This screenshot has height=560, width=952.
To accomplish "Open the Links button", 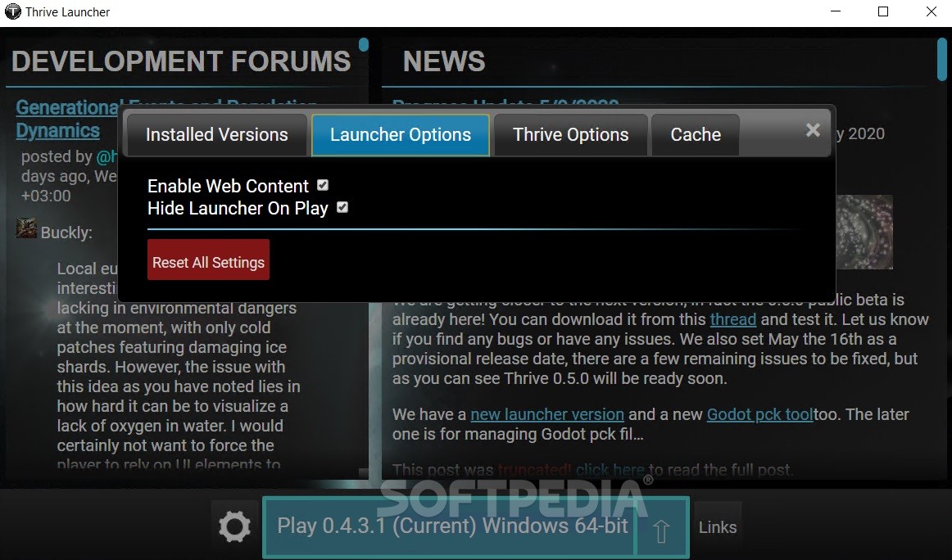I will coord(718,527).
